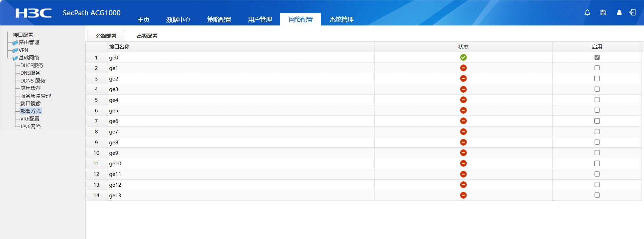The image size is (644, 239).
Task: Click the red status icon for ge5
Action: (x=463, y=110)
